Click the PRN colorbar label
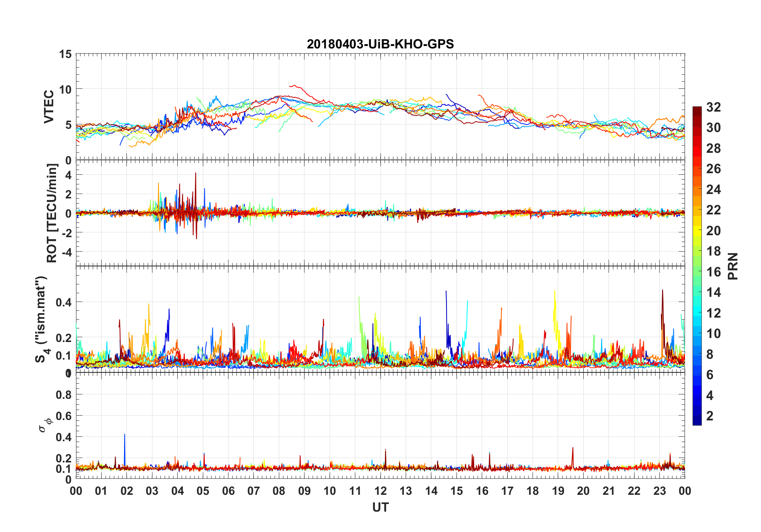Screen dimensions: 761x532 (x=733, y=266)
